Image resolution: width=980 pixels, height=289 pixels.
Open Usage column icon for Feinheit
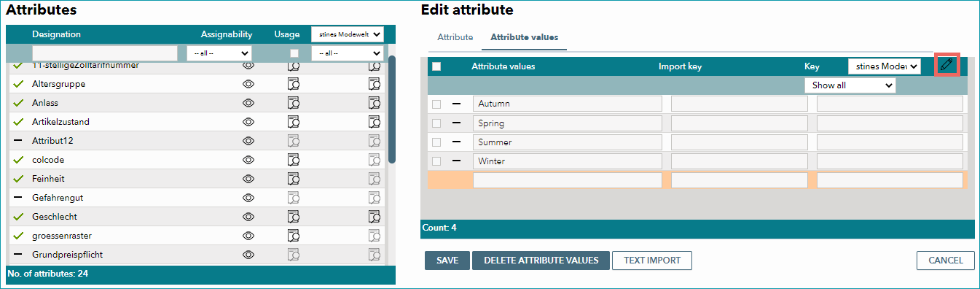294,179
